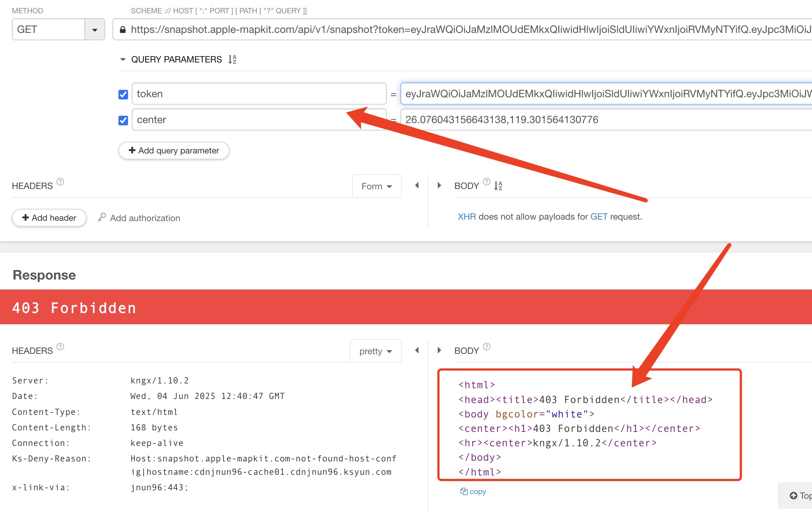Viewport: 812px width, 511px height.
Task: Click the request BODY help icon
Action: [487, 182]
